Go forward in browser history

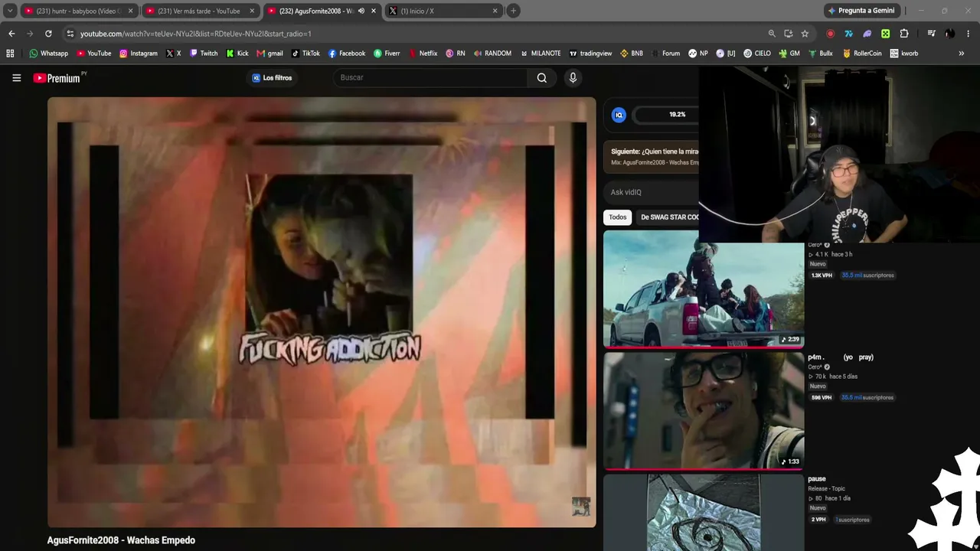30,34
